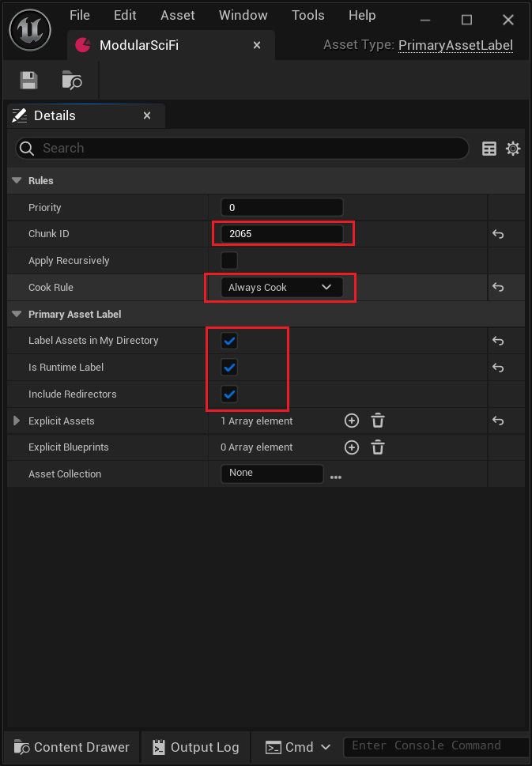Add an element to Explicit Assets array
Viewport: 532px width, 766px height.
coord(352,421)
